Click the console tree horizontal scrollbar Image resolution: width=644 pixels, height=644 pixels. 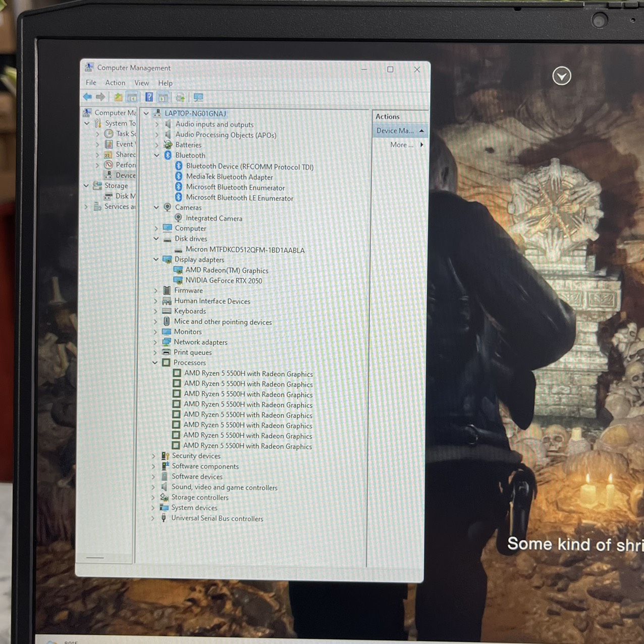95,558
